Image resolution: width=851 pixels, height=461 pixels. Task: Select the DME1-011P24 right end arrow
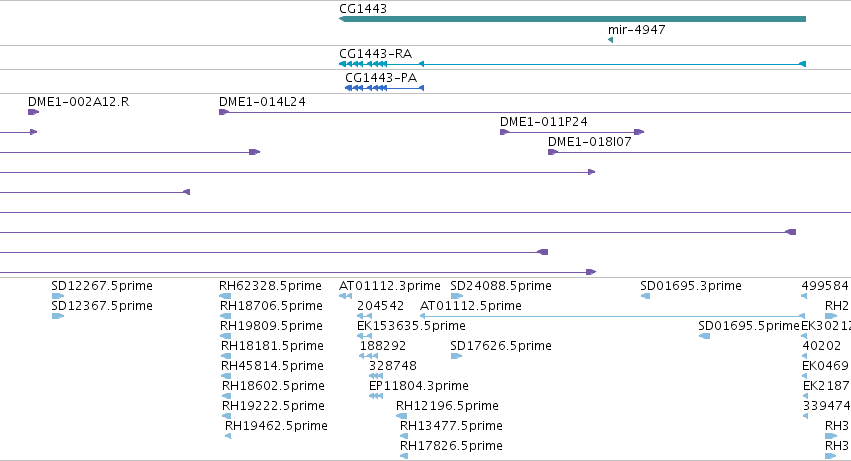pyautogui.click(x=639, y=132)
